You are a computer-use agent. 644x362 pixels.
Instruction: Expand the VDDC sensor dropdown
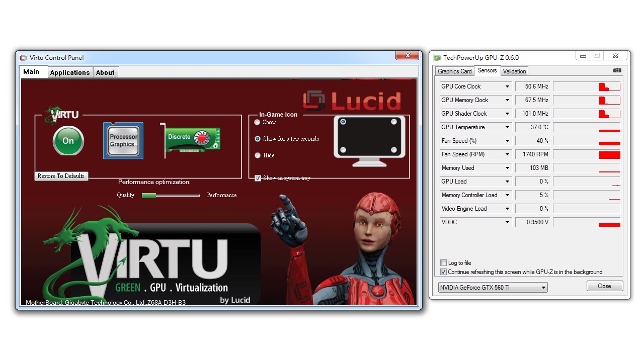click(507, 222)
